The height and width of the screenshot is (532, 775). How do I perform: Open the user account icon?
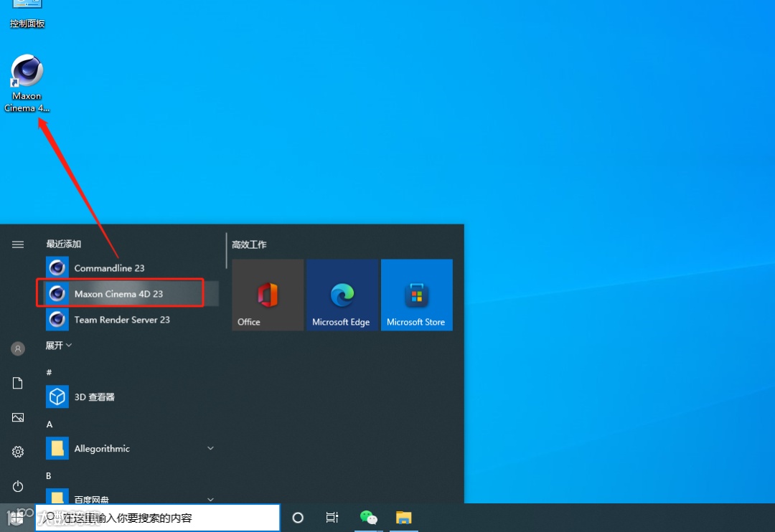18,348
